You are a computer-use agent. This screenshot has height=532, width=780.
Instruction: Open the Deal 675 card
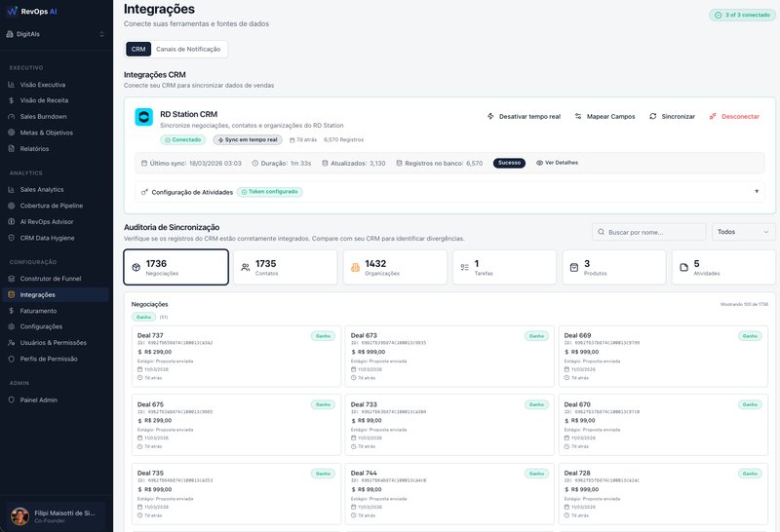[x=236, y=425]
